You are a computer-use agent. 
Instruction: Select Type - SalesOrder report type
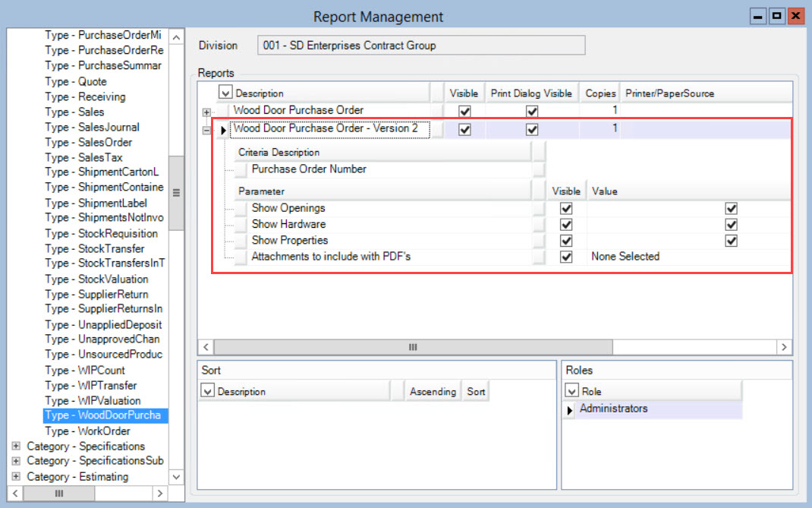(x=88, y=142)
